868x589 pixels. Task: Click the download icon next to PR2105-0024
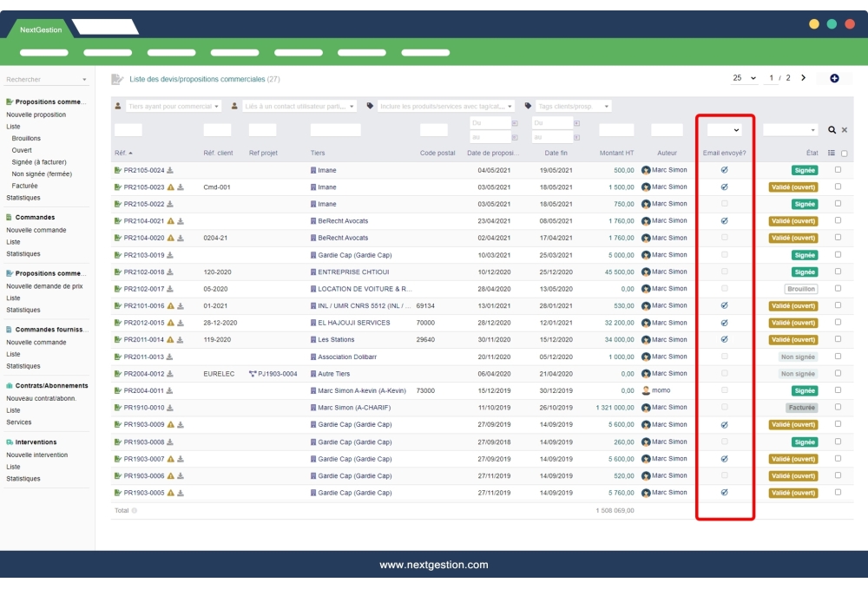tap(170, 170)
